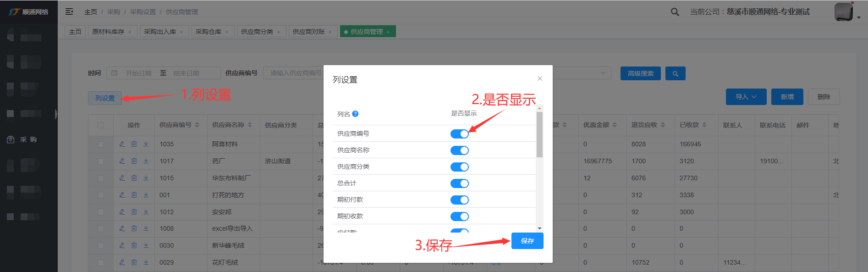The width and height of the screenshot is (868, 272).
Task: Click the sidebar collapse menu icon
Action: pyautogui.click(x=69, y=11)
